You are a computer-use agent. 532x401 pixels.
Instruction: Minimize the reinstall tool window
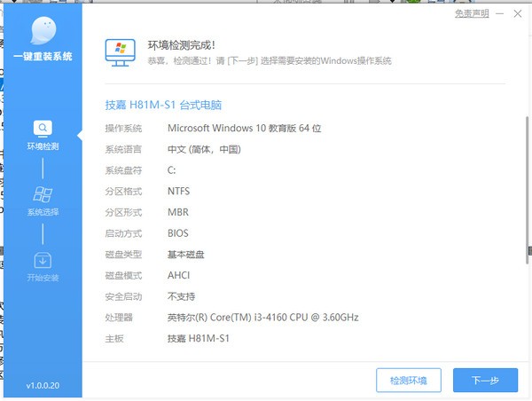(x=499, y=13)
